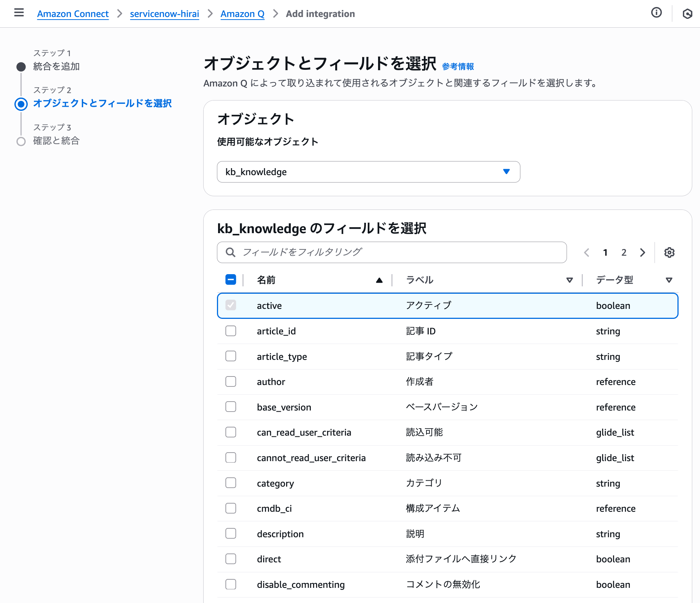Open the 参考情報 link
This screenshot has height=603, width=700.
tap(459, 66)
